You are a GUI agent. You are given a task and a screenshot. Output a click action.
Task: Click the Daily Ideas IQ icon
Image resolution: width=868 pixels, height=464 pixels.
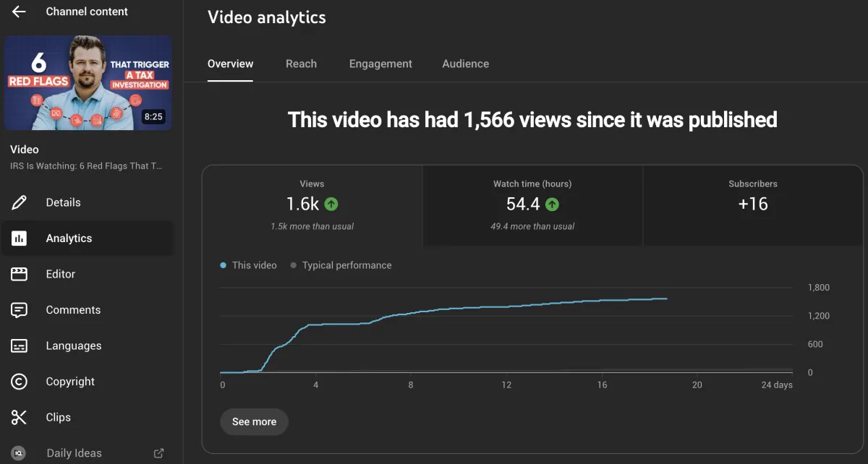tap(19, 453)
